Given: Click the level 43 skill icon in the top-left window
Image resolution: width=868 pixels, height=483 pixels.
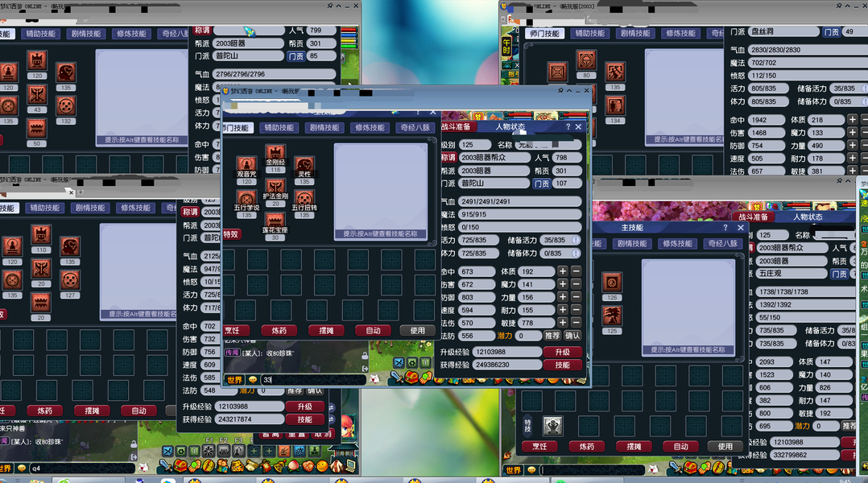Looking at the screenshot, I should point(37,95).
